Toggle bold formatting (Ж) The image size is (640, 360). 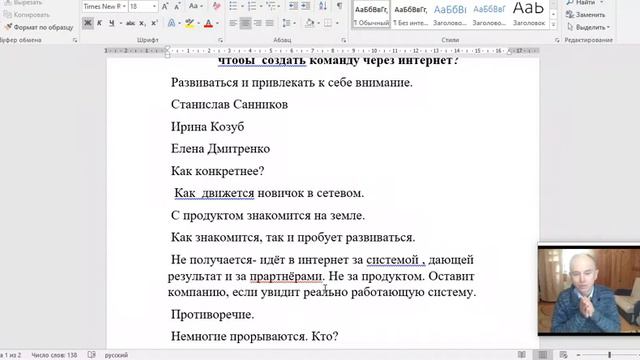coord(87,23)
